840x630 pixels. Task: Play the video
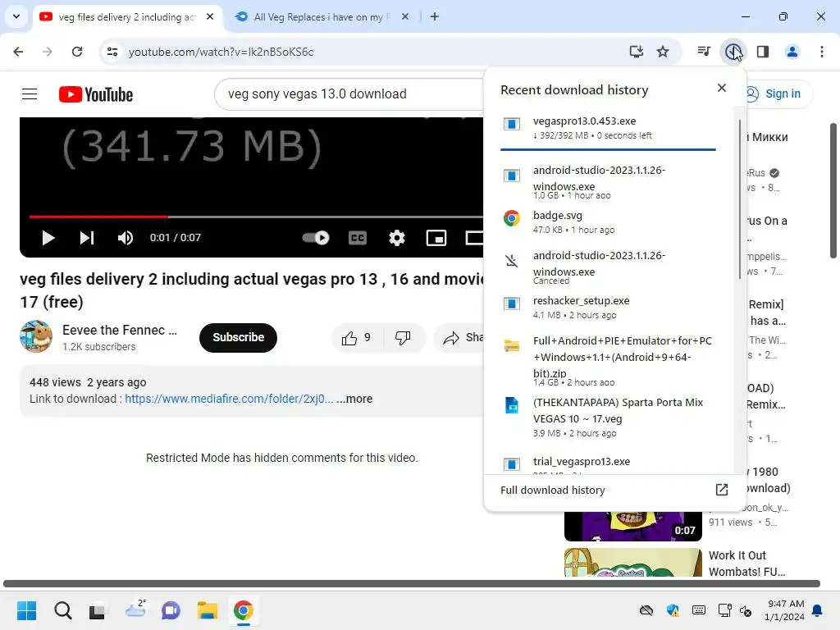point(48,237)
